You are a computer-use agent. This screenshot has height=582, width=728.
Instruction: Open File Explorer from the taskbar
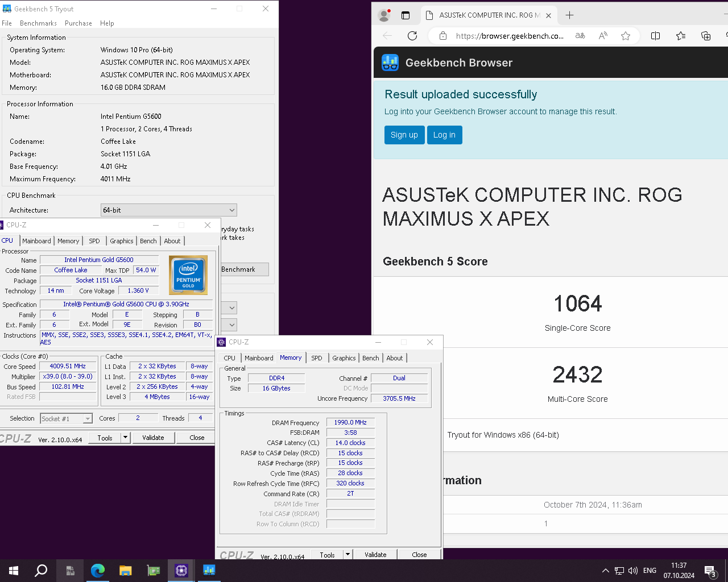[x=126, y=571]
